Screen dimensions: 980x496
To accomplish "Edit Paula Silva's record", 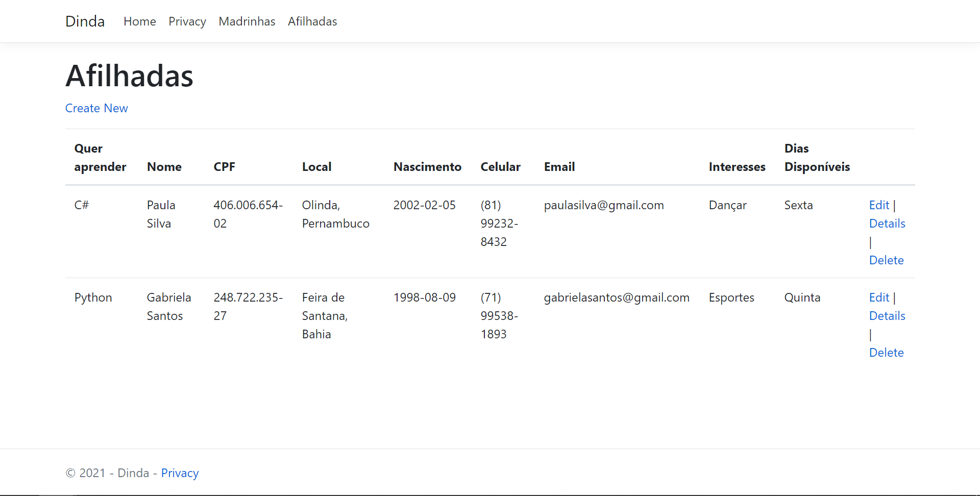I will (x=879, y=205).
